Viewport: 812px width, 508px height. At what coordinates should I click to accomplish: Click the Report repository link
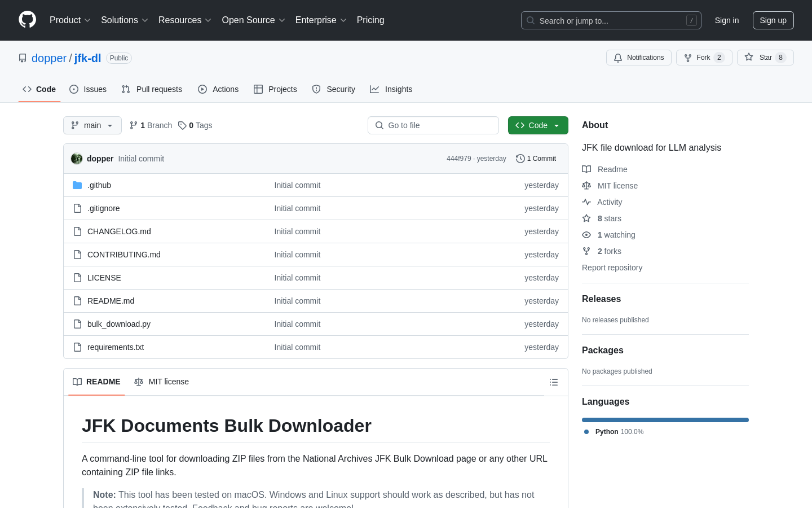(x=612, y=268)
